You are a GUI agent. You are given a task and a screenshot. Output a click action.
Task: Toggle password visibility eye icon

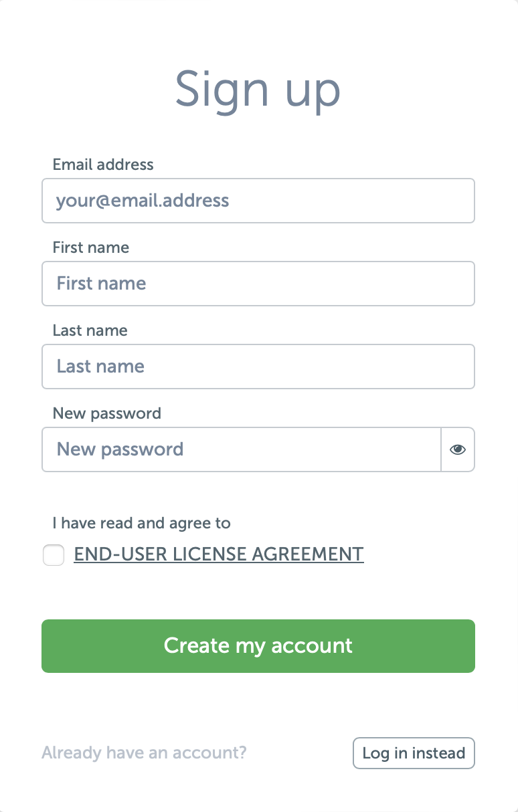(458, 449)
